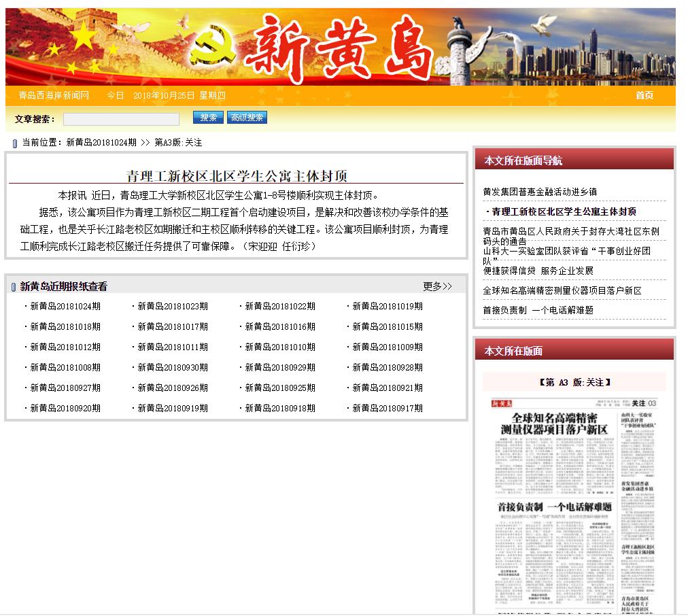This screenshot has height=616, width=688.
Task: Click the date 2018年10月25日 星期四
Action: (179, 95)
